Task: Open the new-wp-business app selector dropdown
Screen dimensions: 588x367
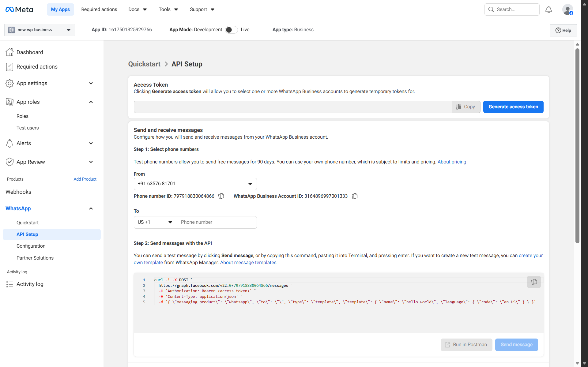Action: (40, 30)
